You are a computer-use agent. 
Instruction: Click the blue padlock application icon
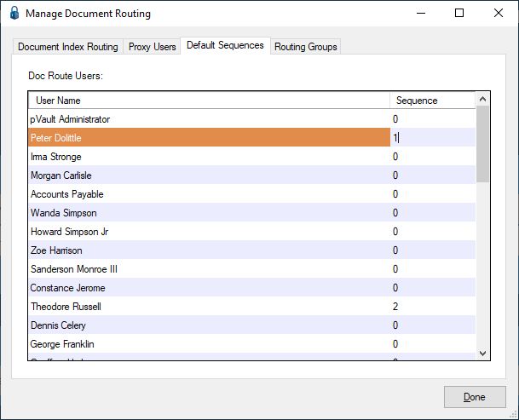[14, 14]
